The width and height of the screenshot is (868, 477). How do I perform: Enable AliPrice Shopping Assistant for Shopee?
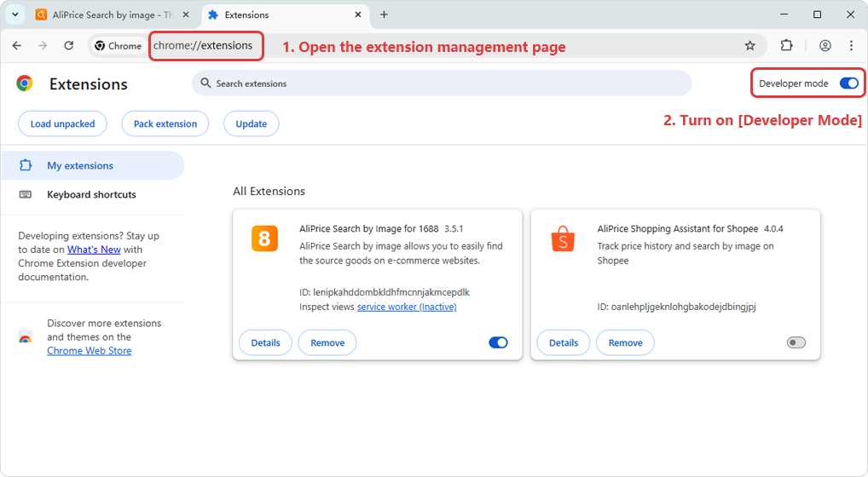(796, 342)
